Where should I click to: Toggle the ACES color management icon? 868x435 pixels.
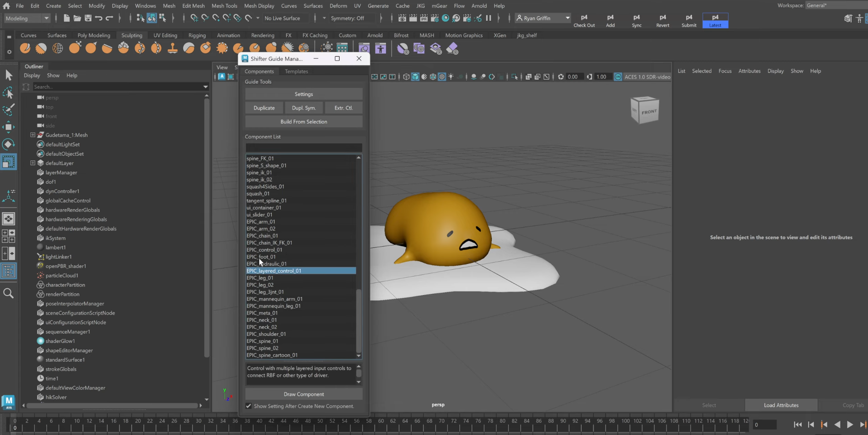[618, 77]
